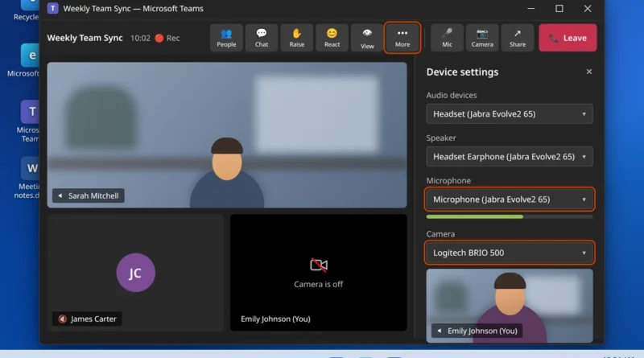
Task: Open the Speaker dropdown
Action: [x=510, y=157]
